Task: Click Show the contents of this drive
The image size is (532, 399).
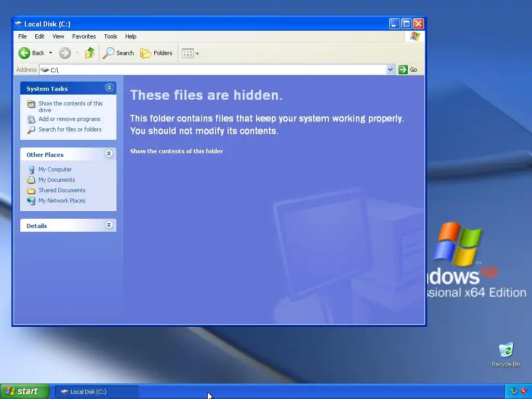Action: pos(71,107)
